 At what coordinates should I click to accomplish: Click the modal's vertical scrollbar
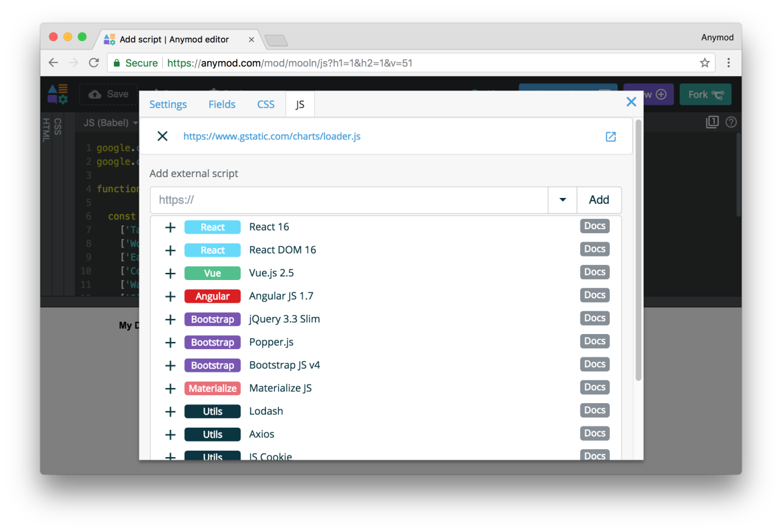point(639,250)
